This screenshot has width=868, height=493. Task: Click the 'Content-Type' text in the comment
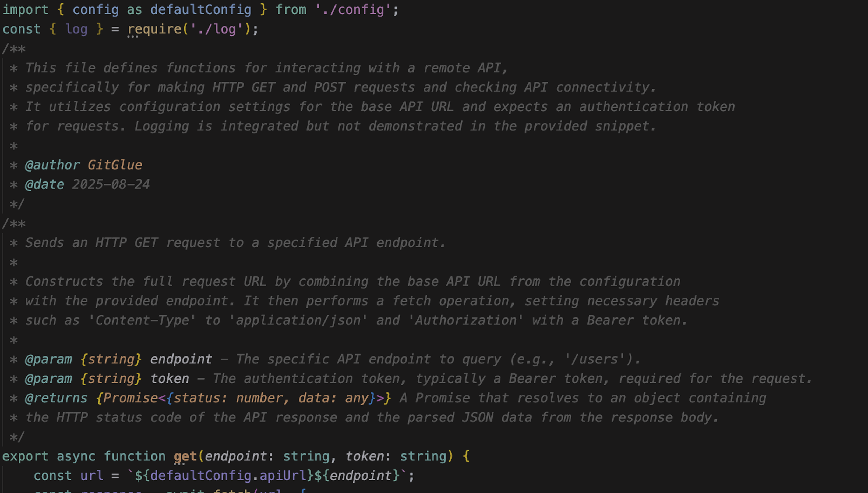pyautogui.click(x=142, y=321)
